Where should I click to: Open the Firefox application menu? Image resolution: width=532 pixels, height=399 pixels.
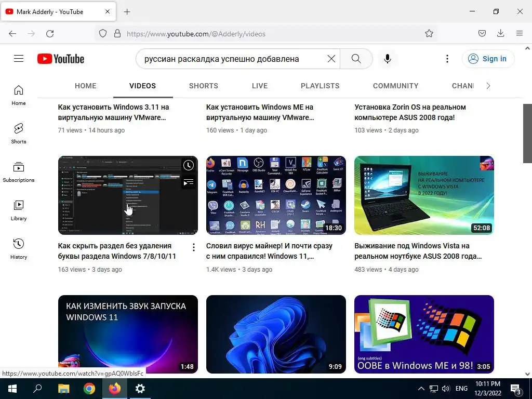pos(520,33)
